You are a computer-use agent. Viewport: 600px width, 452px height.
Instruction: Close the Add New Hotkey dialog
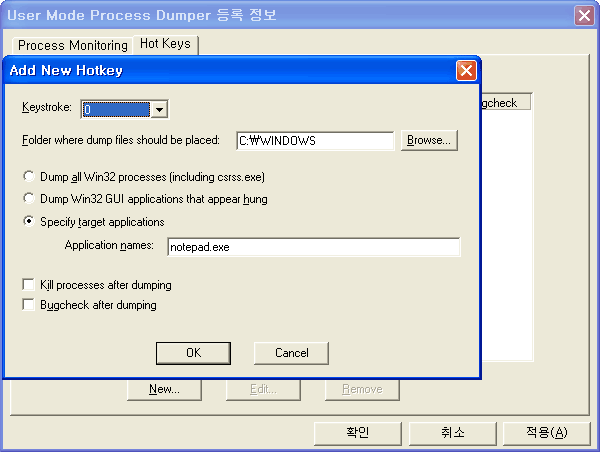tap(465, 71)
